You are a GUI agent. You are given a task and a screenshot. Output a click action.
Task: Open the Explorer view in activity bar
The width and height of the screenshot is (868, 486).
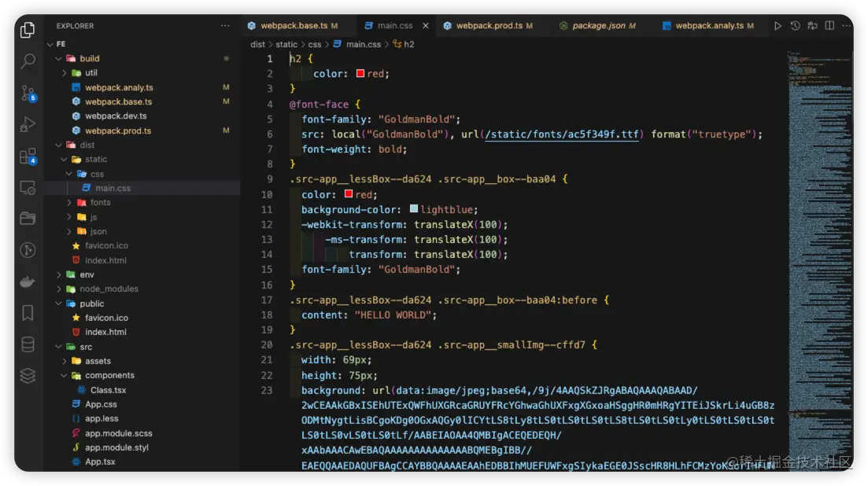tap(28, 29)
